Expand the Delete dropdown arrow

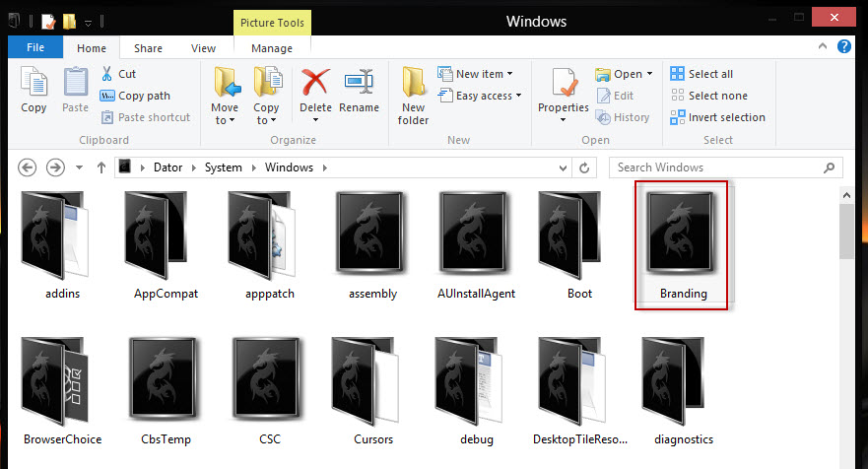(x=315, y=119)
